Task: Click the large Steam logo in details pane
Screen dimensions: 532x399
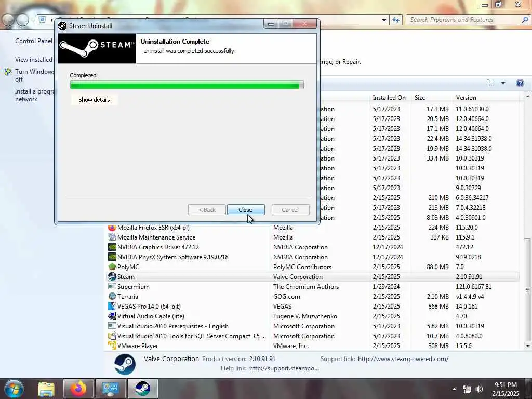Action: [x=125, y=364]
